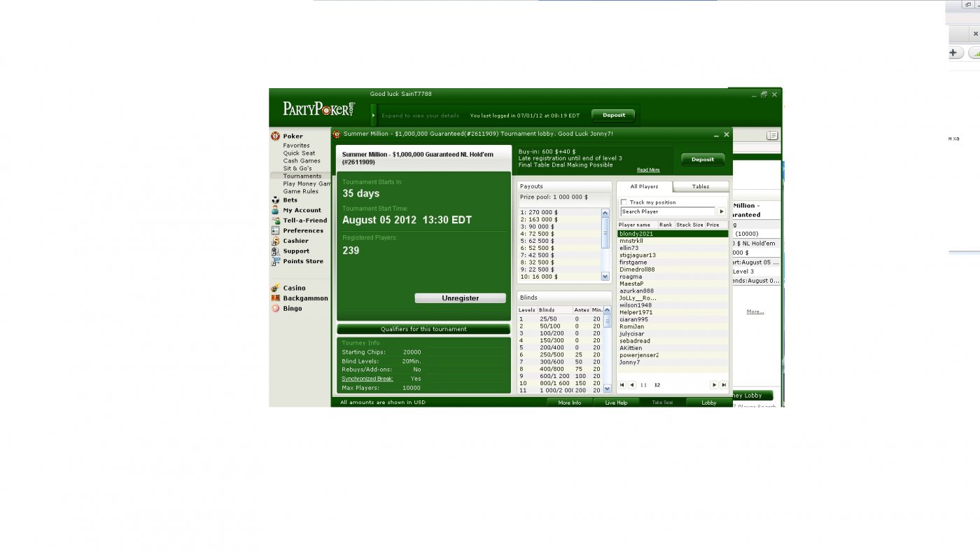Click the panel layout icon in main lobby
Screen dimensions: 980x551
click(x=771, y=135)
